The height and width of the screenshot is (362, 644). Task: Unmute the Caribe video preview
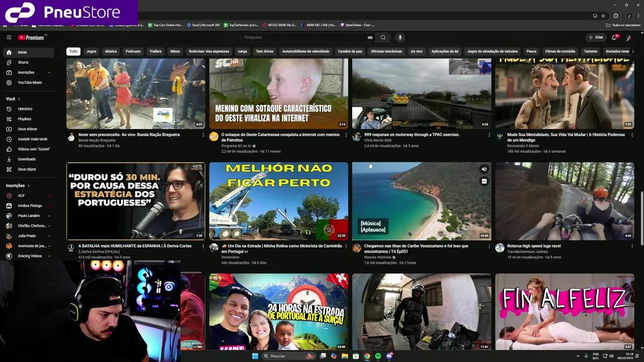tap(484, 169)
